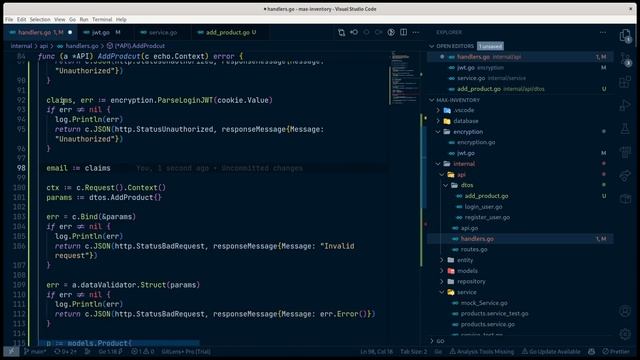This screenshot has height=360, width=640.
Task: Click the editor minimap code overview
Action: coord(404,78)
